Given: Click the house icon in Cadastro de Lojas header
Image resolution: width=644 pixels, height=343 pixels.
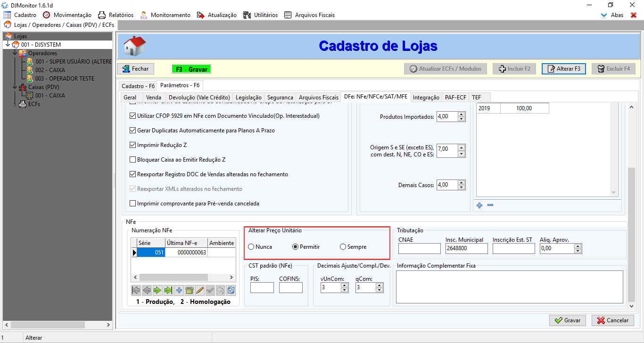Looking at the screenshot, I should (134, 46).
